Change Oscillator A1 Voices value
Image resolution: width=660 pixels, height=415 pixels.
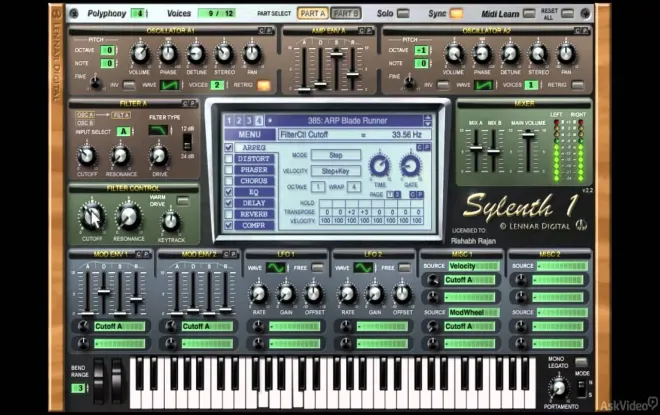coord(218,85)
